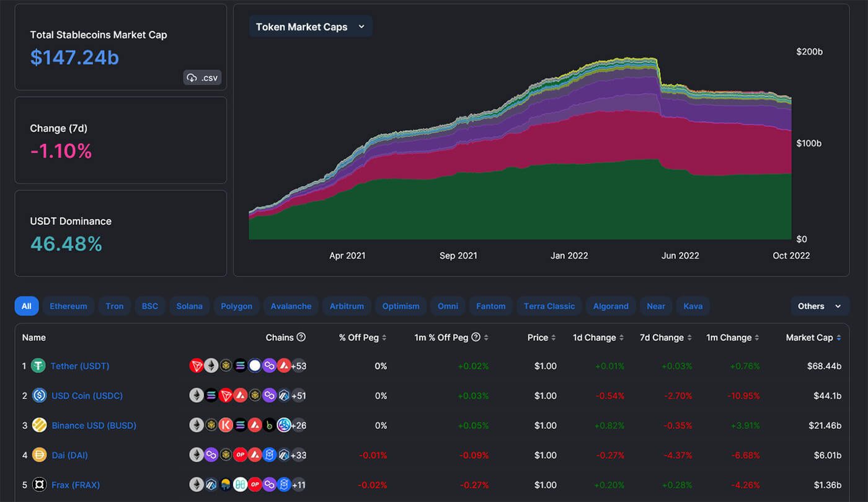Image resolution: width=868 pixels, height=502 pixels.
Task: Select the Fantom filter tab
Action: (490, 306)
